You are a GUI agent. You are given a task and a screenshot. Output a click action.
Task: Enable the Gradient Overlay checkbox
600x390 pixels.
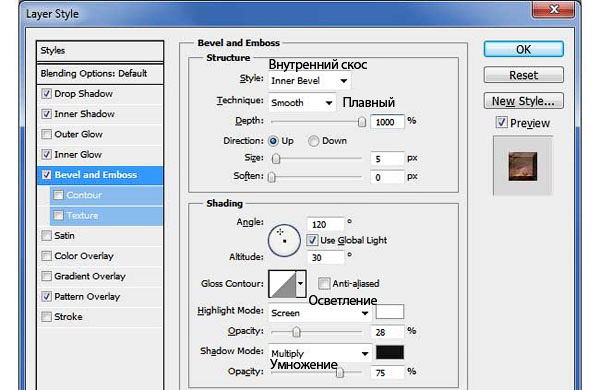click(46, 276)
